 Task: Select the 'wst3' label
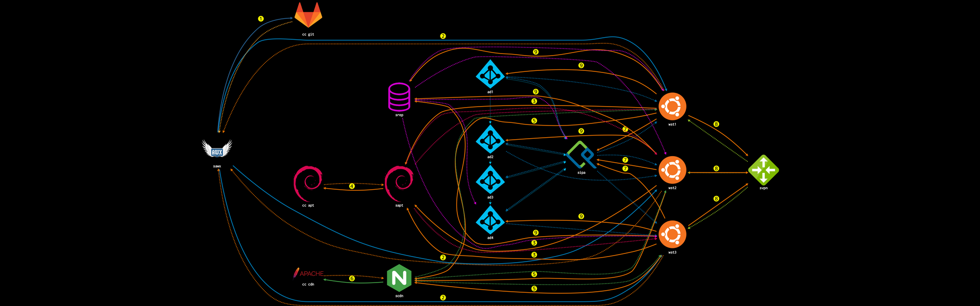click(672, 252)
